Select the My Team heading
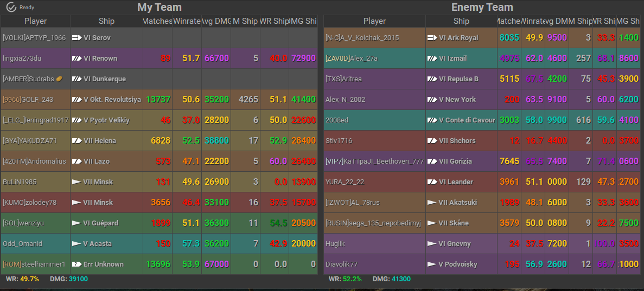This screenshot has width=644, height=291. click(159, 7)
